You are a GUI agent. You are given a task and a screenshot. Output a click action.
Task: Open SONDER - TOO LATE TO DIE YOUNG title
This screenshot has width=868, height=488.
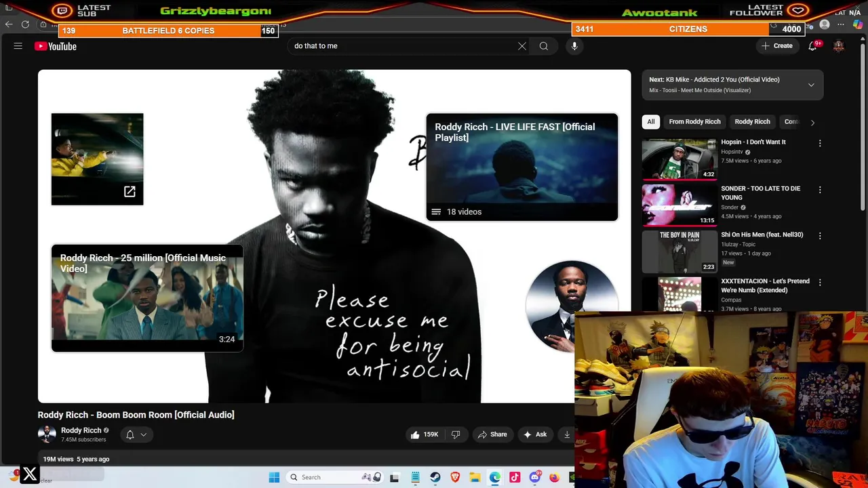[x=760, y=193]
